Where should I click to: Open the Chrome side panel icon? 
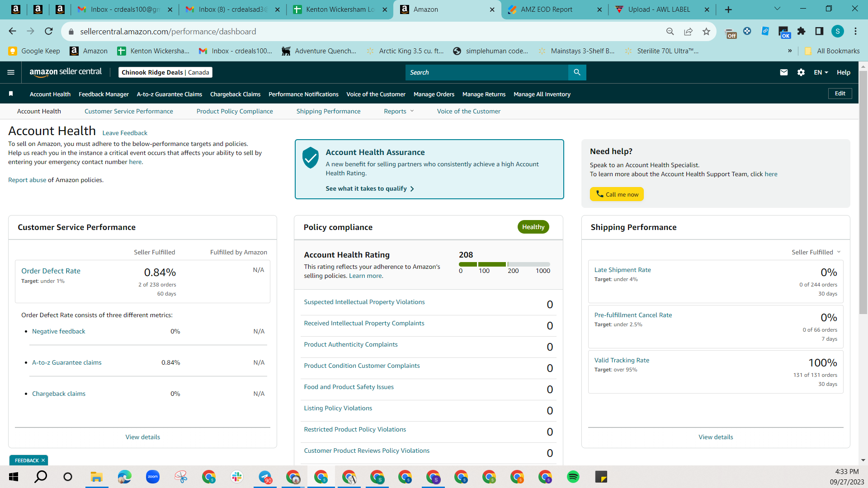[819, 31]
